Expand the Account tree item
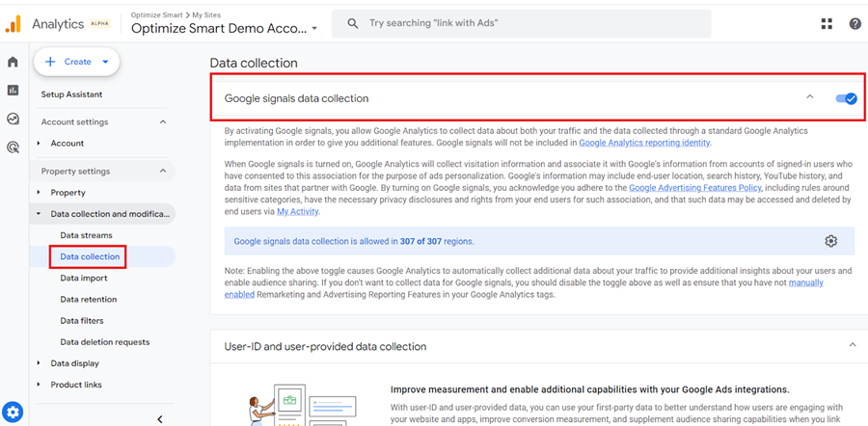 click(x=39, y=144)
